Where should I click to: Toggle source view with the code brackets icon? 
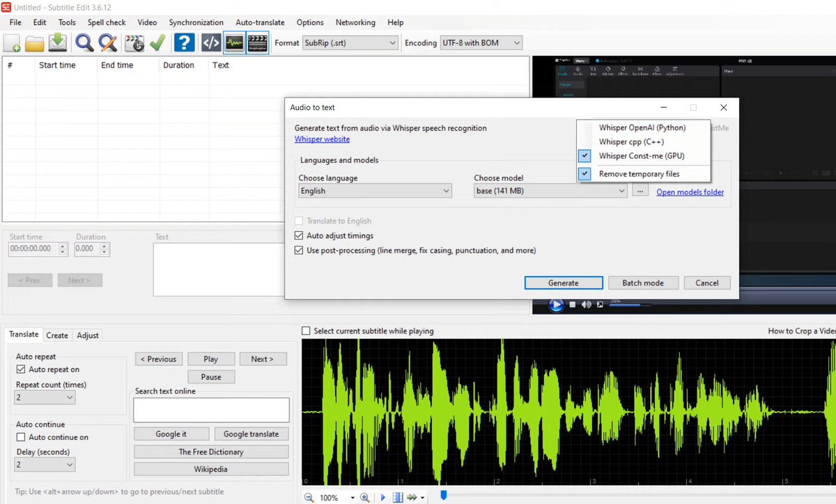coord(210,43)
